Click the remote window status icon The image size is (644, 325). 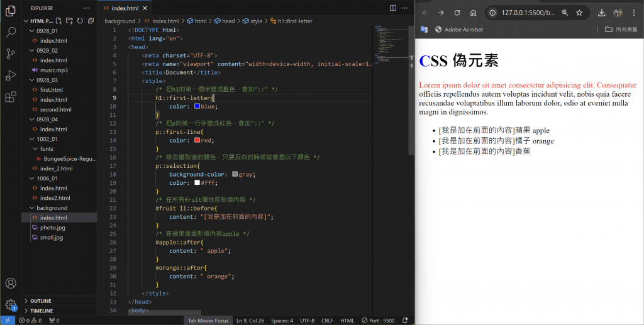pos(8,321)
